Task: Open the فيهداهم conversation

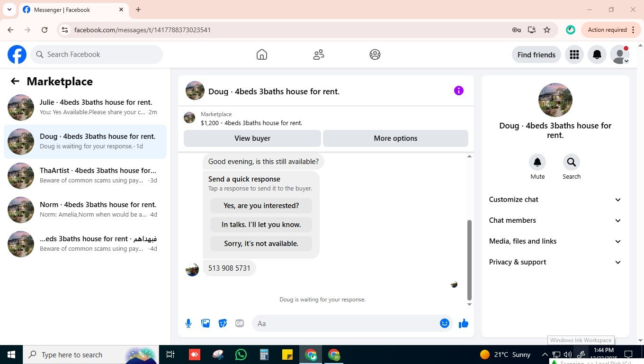Action: [x=85, y=244]
